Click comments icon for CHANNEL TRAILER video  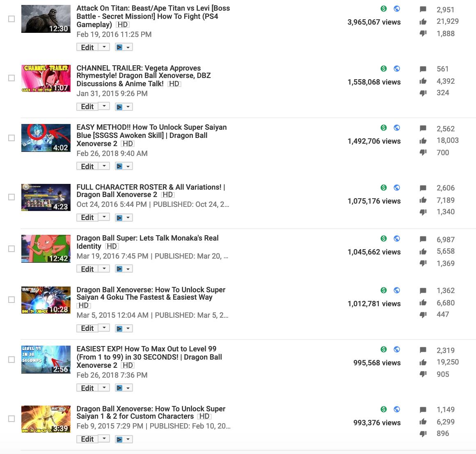423,69
